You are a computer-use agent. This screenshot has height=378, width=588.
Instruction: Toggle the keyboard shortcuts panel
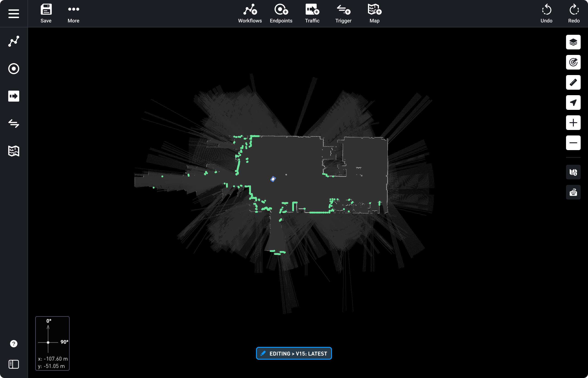coord(573,192)
